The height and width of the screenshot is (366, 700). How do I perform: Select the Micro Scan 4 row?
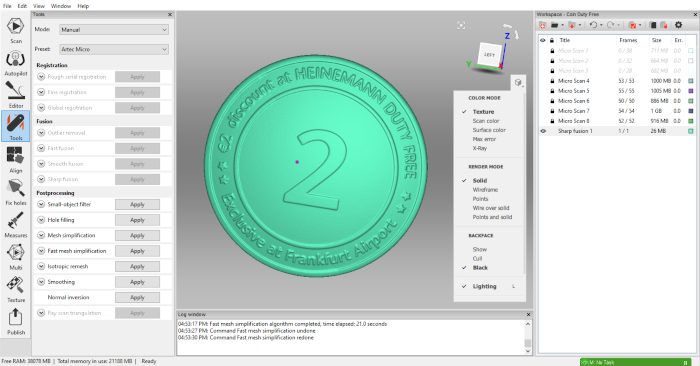point(617,81)
